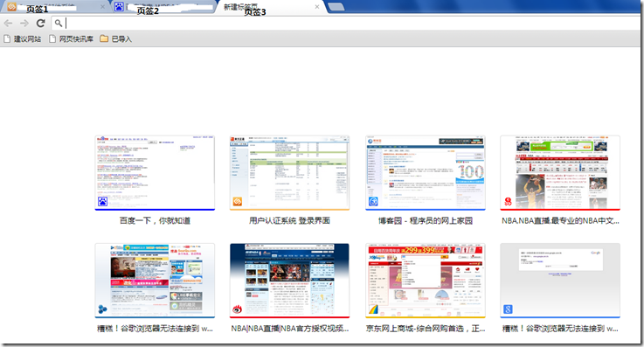Click the folder icon beside 已导入
Screen dimensions: 644x347
tap(104, 38)
